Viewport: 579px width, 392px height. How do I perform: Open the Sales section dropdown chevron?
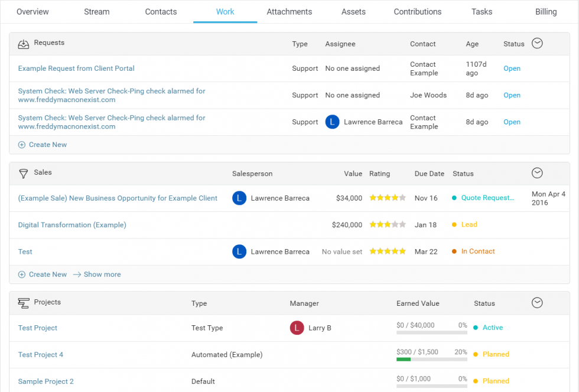(x=537, y=173)
